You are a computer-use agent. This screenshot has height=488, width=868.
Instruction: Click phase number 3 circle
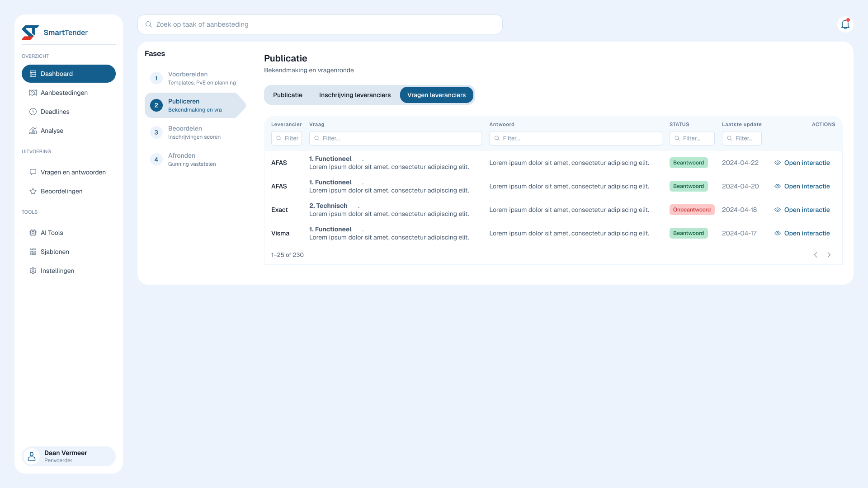pyautogui.click(x=156, y=132)
